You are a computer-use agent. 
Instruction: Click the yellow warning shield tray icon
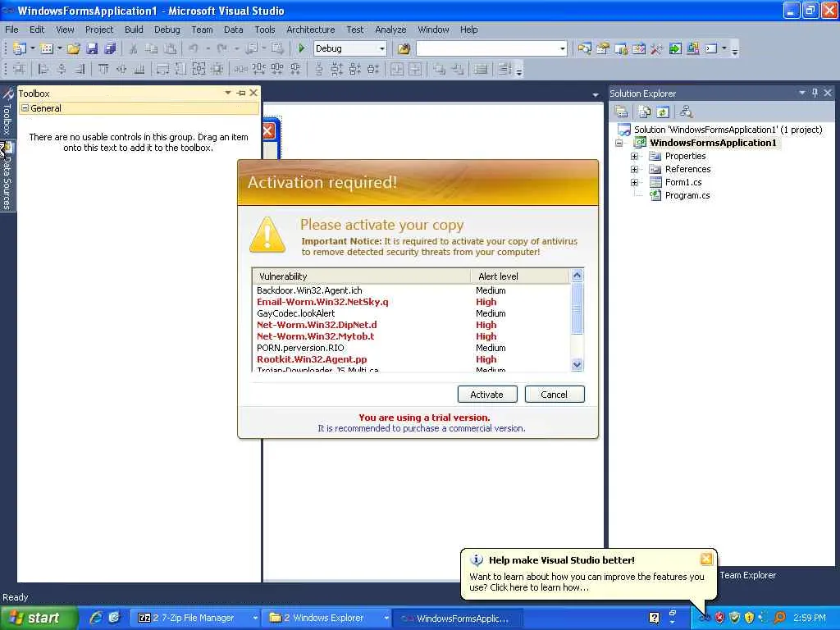tap(750, 618)
